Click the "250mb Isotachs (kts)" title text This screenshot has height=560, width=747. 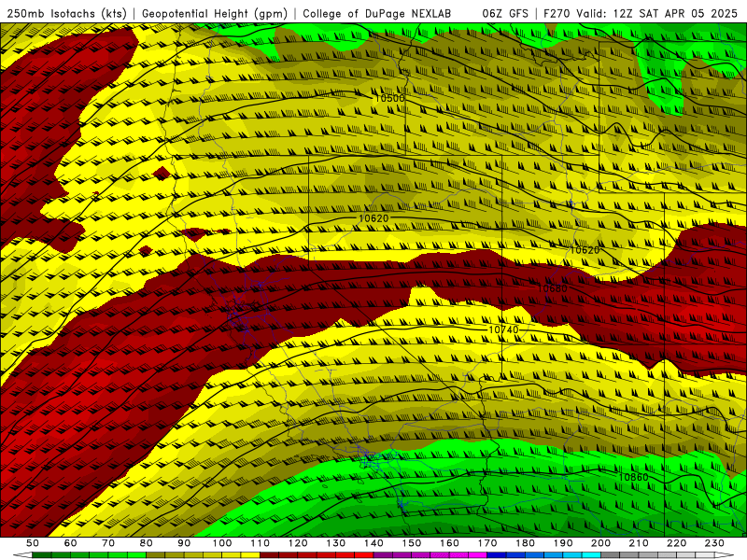pyautogui.click(x=66, y=13)
